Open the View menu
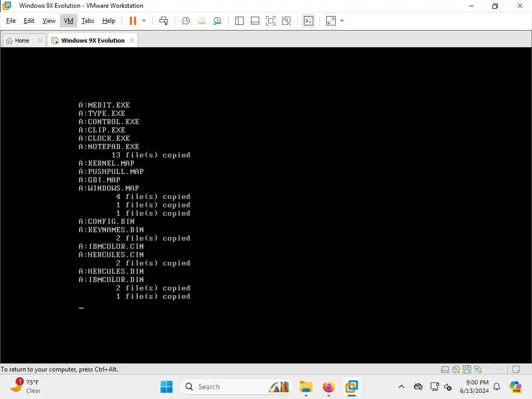This screenshot has width=532, height=399. click(x=49, y=21)
